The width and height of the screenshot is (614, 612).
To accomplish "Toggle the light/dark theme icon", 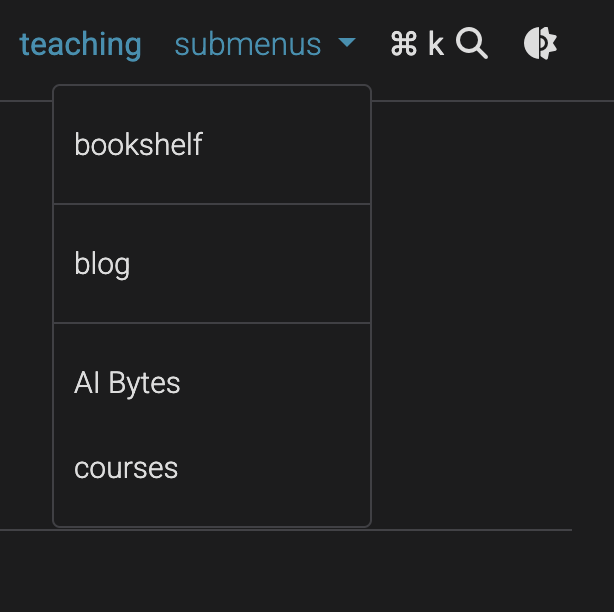I will click(540, 44).
